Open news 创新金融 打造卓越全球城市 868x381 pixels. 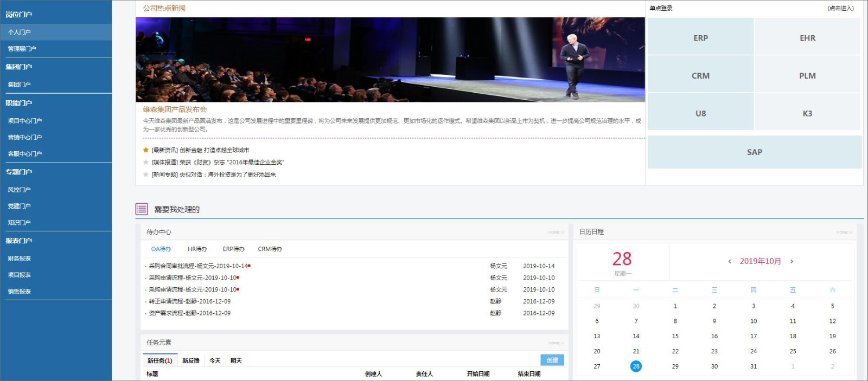[x=200, y=150]
